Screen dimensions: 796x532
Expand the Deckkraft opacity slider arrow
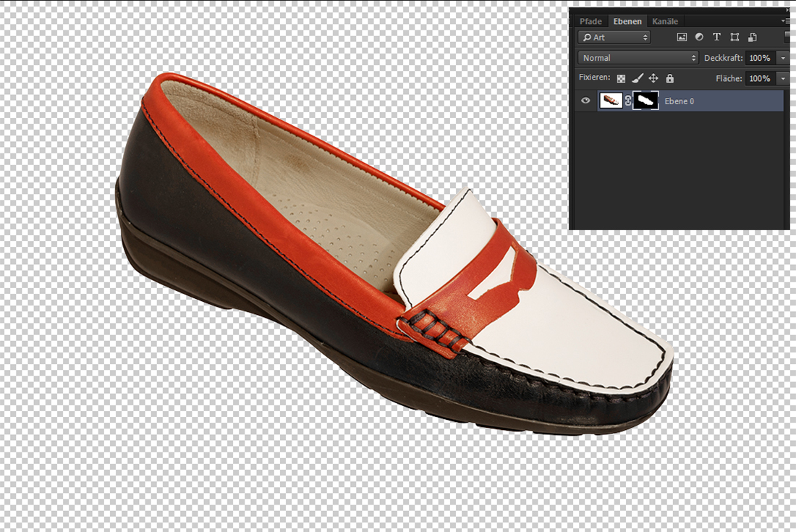click(x=782, y=58)
